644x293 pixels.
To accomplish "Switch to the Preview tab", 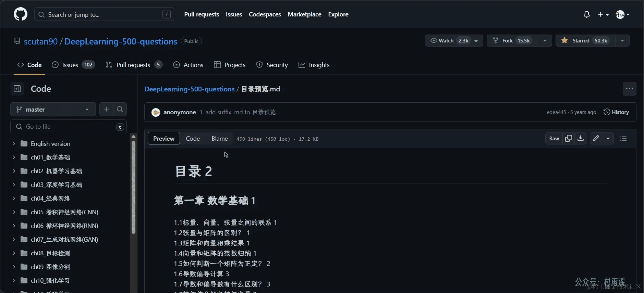I will (x=164, y=138).
